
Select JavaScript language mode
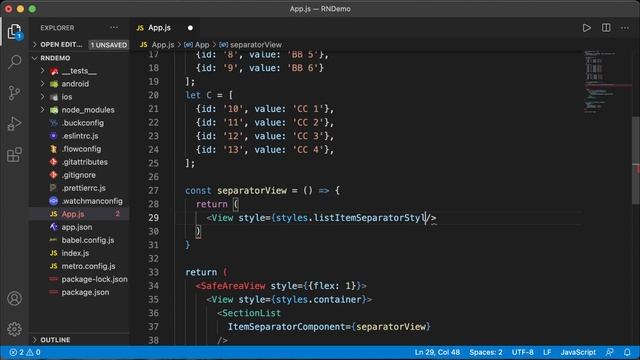coord(578,352)
